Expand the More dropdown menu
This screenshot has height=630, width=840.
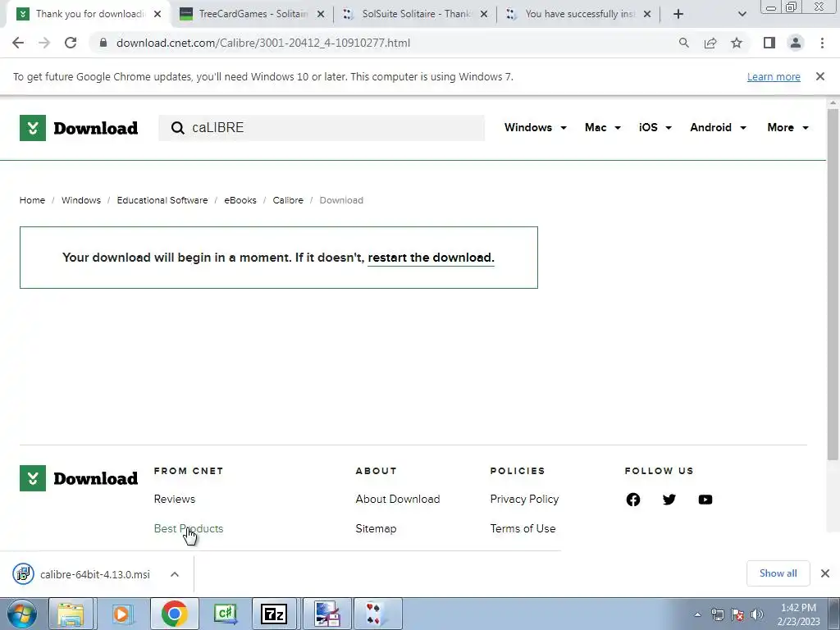tap(787, 127)
